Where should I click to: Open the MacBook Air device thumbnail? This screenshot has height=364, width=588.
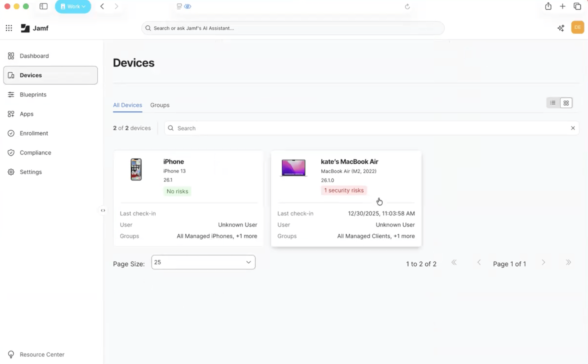tap(294, 168)
